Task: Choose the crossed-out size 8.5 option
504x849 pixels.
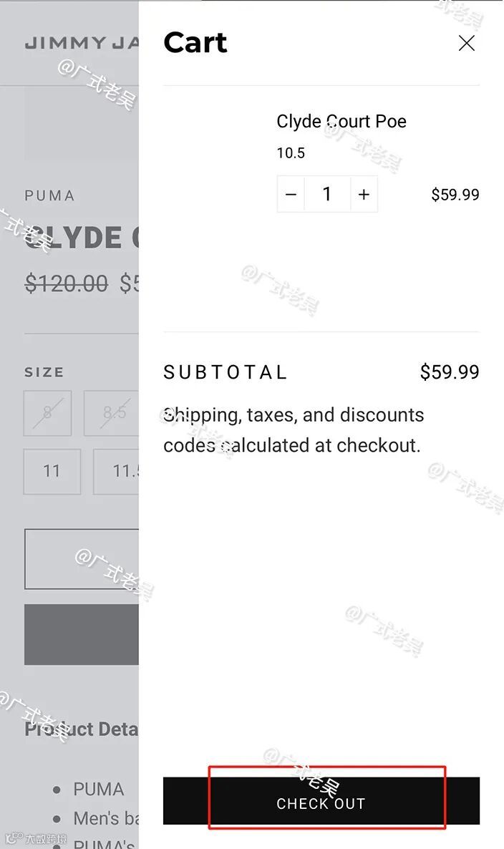Action: [x=112, y=413]
